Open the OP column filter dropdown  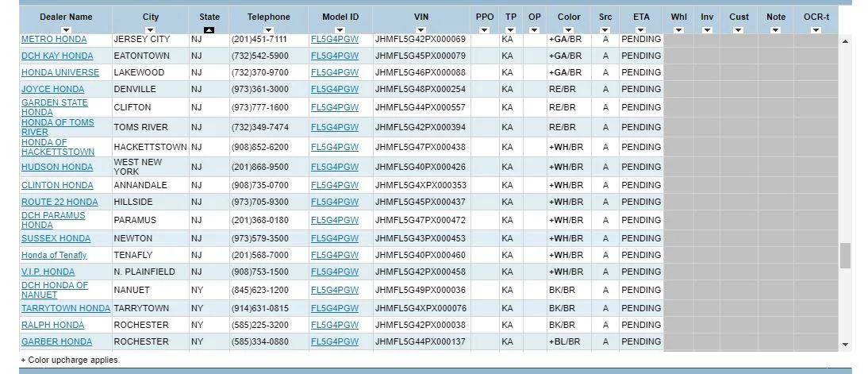(534, 30)
